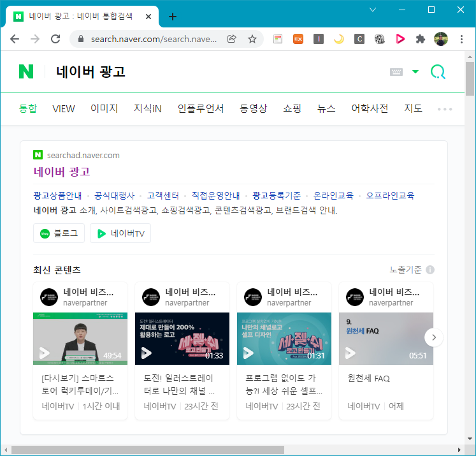Click the browser back arrow
476x456 pixels.
click(x=14, y=39)
